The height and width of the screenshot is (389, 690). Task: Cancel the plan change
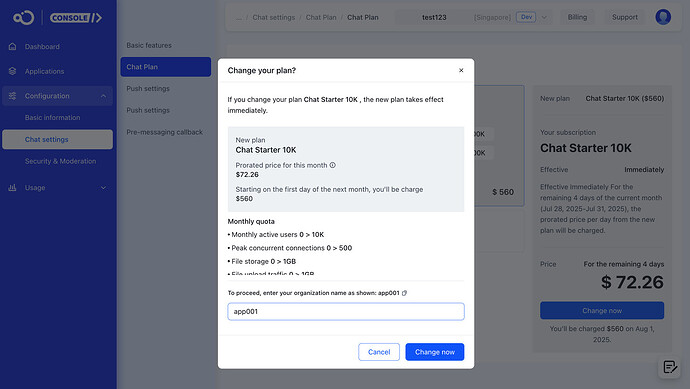379,352
